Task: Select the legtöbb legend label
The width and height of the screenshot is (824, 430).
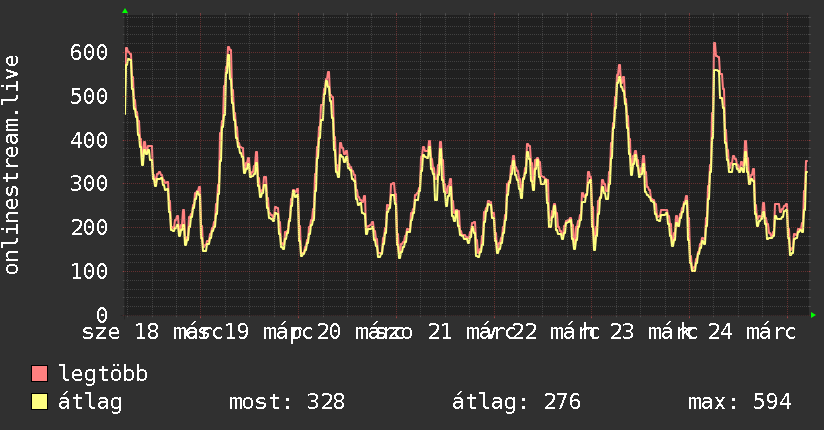Action: pyautogui.click(x=103, y=374)
